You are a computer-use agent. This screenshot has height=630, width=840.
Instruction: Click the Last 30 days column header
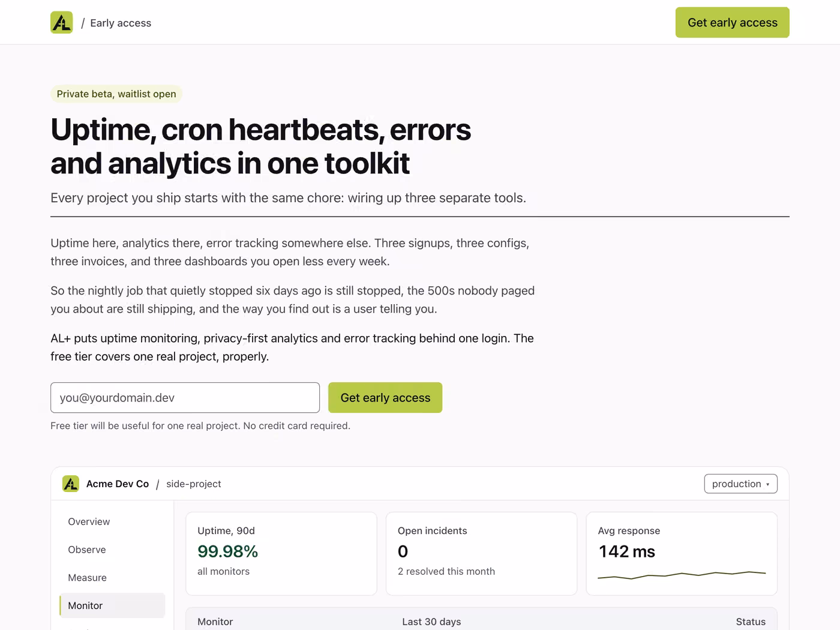431,622
